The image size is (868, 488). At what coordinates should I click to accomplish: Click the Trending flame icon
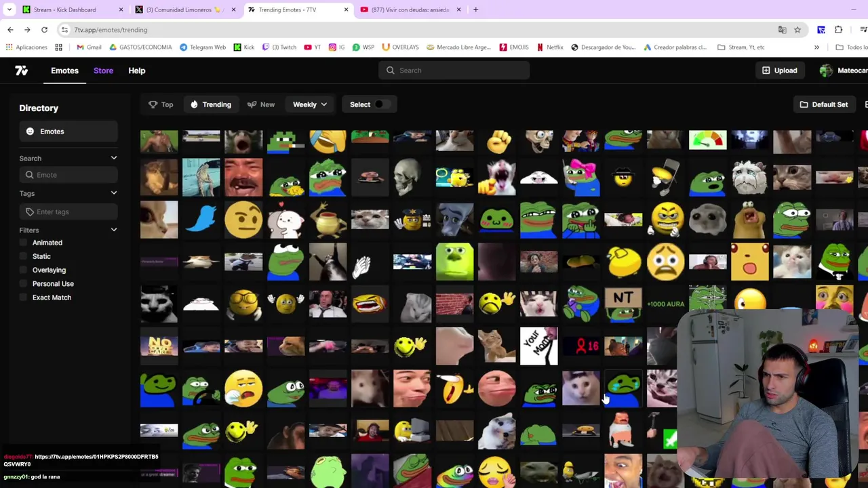[194, 104]
